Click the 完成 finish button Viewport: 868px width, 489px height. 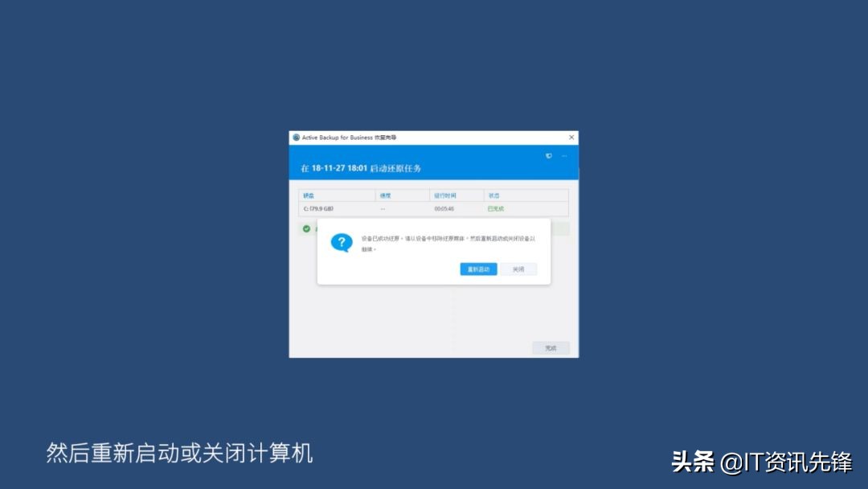click(551, 347)
